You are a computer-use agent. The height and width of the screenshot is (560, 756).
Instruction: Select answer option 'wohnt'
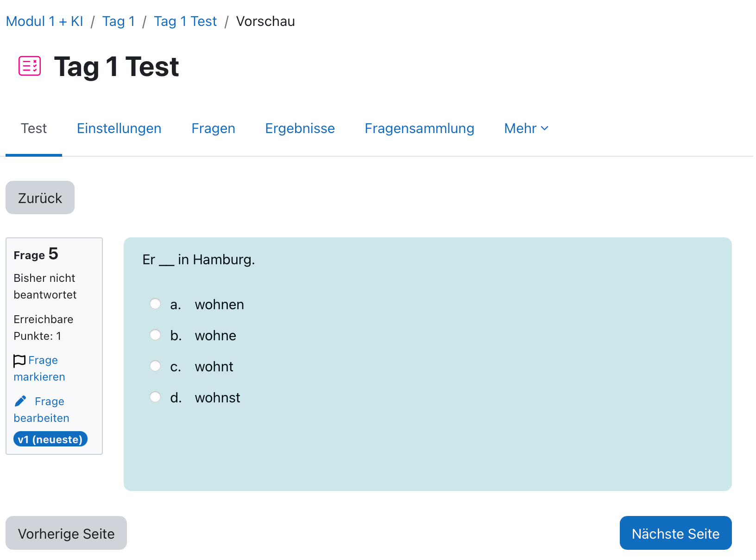click(x=155, y=365)
